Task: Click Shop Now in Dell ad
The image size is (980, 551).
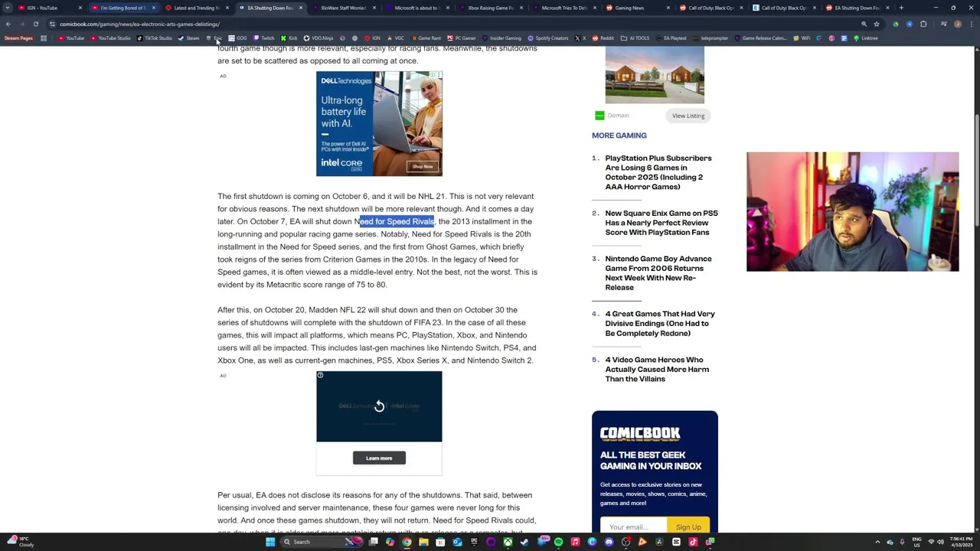Action: pos(423,166)
